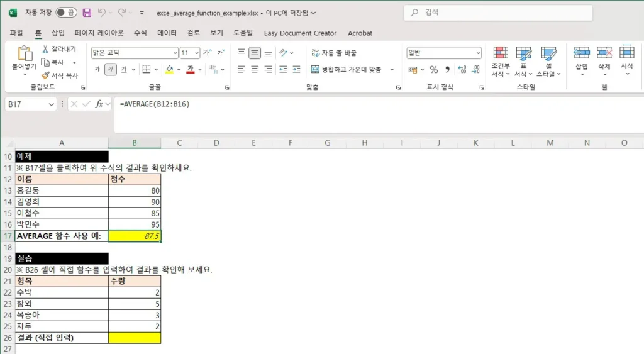Viewport: 644px width, 354px height.
Task: Align text left icon
Action: [x=241, y=69]
